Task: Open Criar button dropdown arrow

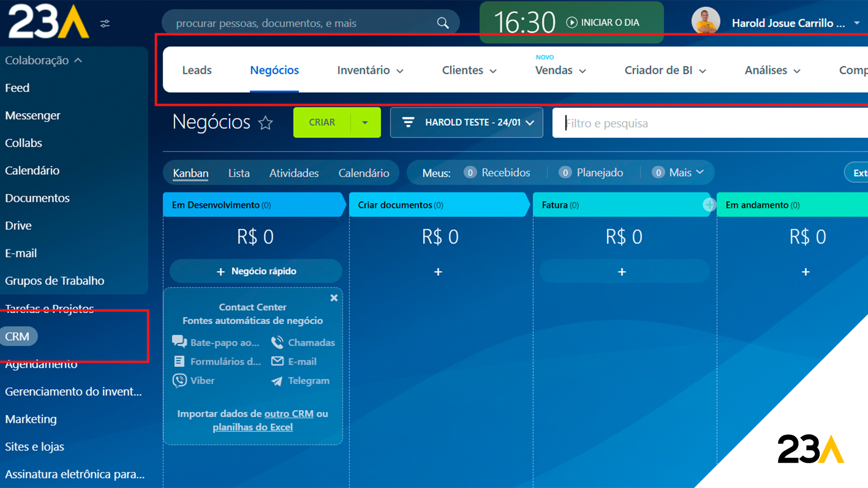Action: tap(365, 122)
